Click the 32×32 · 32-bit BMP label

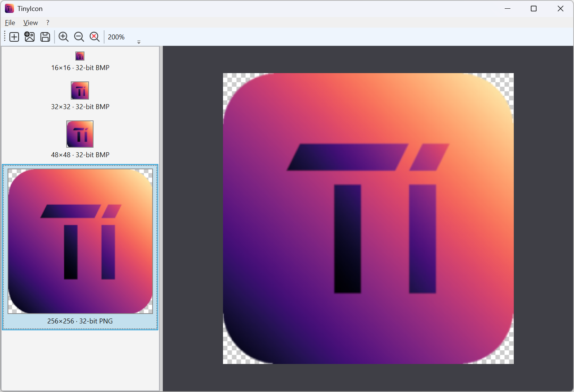pyautogui.click(x=80, y=107)
